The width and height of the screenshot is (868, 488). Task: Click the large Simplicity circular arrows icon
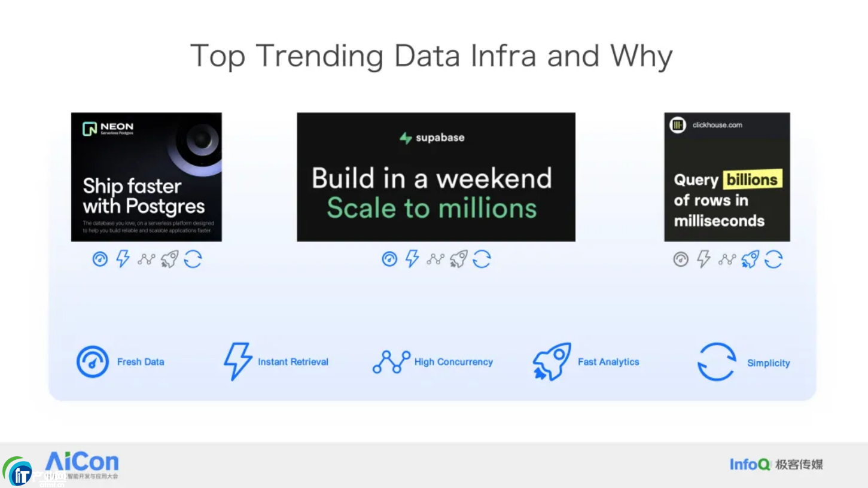[x=716, y=362]
